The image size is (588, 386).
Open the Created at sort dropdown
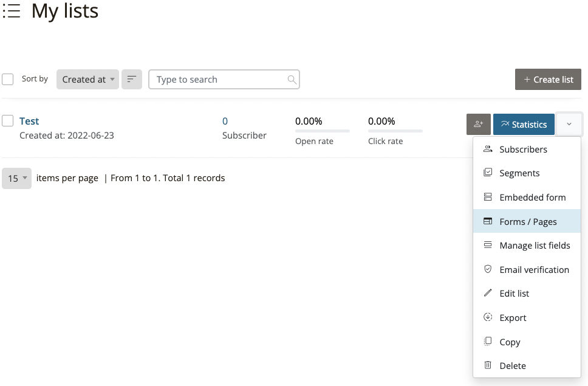(87, 79)
